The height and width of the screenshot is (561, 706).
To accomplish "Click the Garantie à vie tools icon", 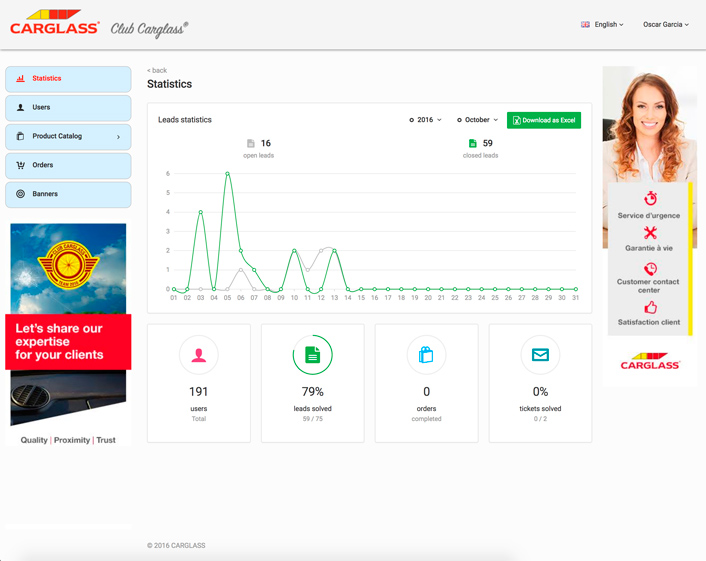I will click(649, 233).
